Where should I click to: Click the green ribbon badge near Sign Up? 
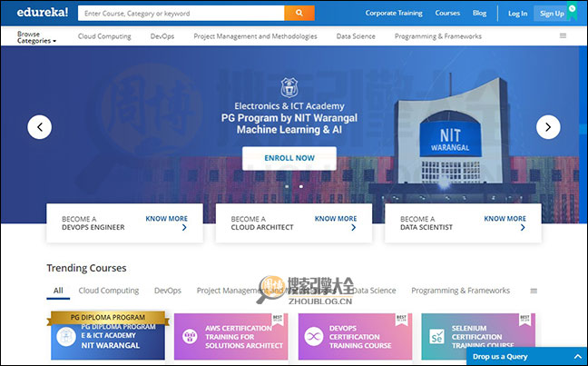tap(572, 11)
